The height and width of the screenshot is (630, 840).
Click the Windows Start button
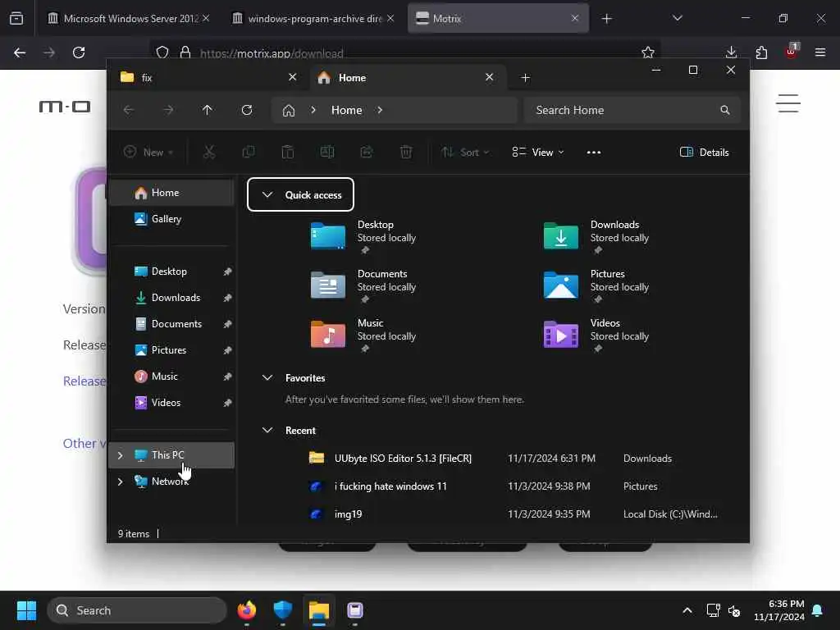(26, 610)
